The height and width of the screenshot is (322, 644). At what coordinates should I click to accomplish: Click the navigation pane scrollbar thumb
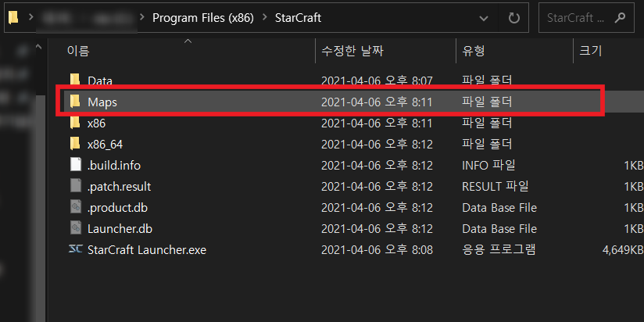[x=40, y=207]
